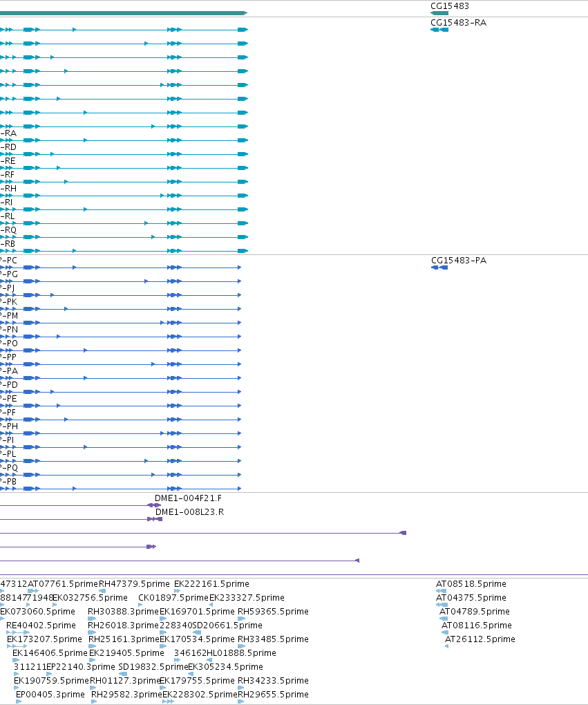This screenshot has height=705, width=588.
Task: Open HL01888.5prime EST label
Action: pyautogui.click(x=241, y=653)
